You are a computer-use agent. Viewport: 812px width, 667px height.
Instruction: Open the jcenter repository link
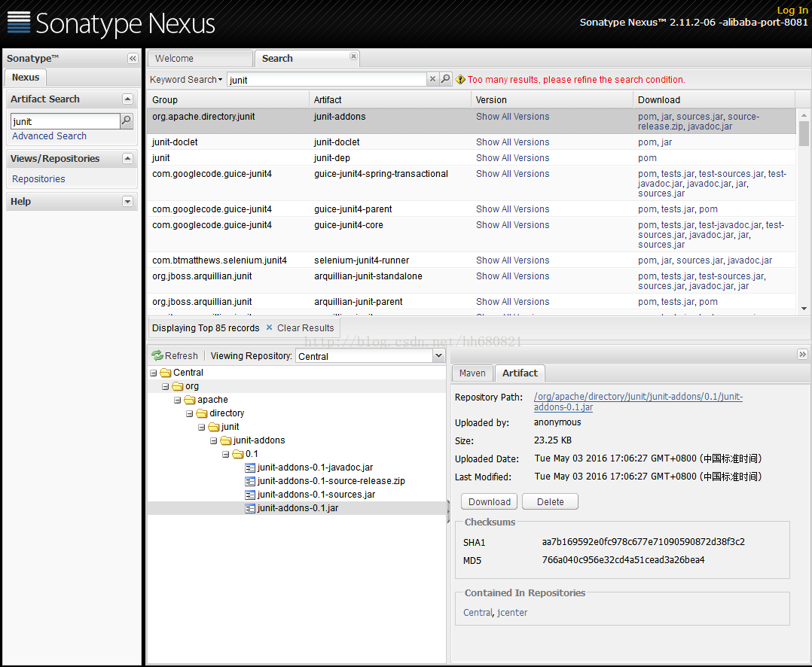512,612
